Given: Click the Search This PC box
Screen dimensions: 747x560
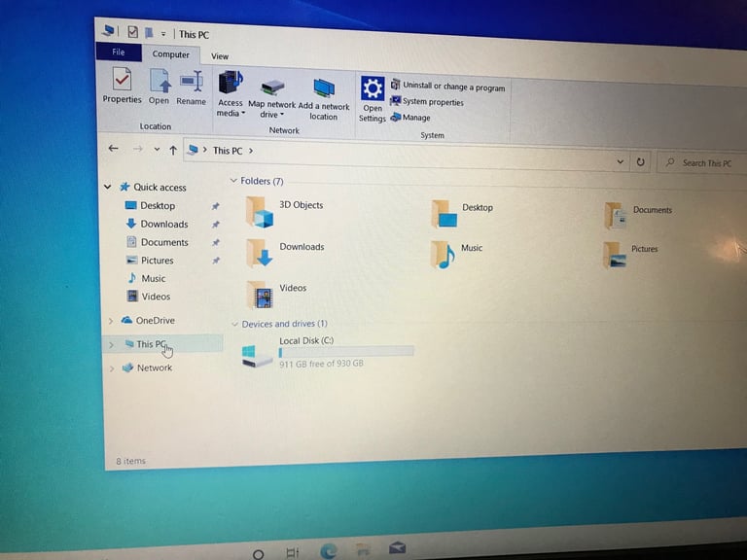Looking at the screenshot, I should (701, 163).
